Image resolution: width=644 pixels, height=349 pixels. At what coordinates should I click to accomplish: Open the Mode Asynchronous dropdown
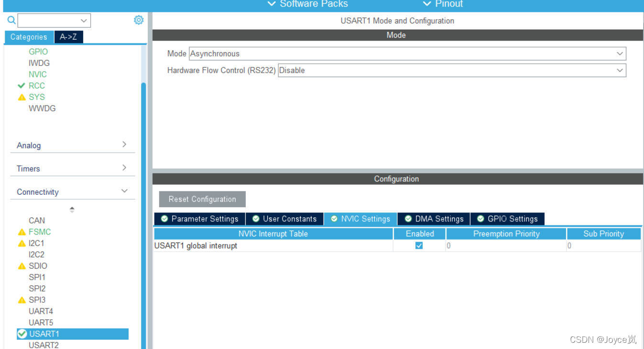point(407,53)
